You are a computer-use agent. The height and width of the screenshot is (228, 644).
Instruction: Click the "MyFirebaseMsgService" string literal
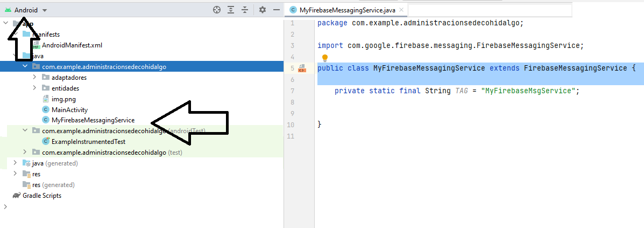click(x=528, y=91)
